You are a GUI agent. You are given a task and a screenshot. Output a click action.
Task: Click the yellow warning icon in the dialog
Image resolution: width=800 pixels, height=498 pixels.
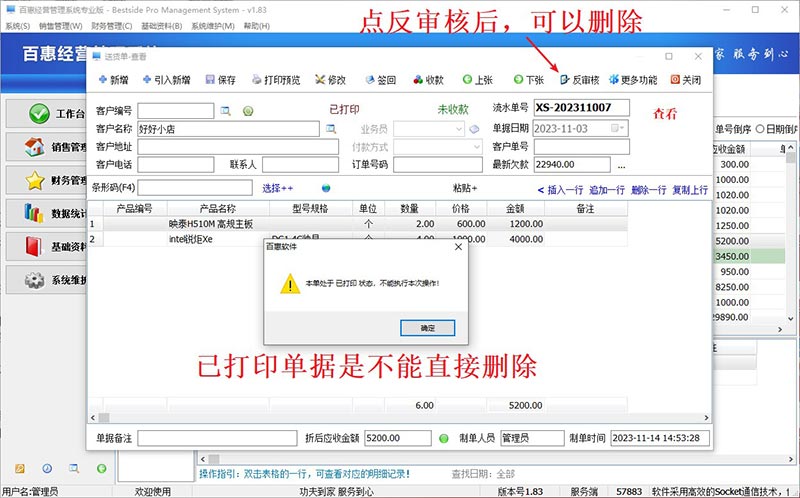pyautogui.click(x=290, y=284)
